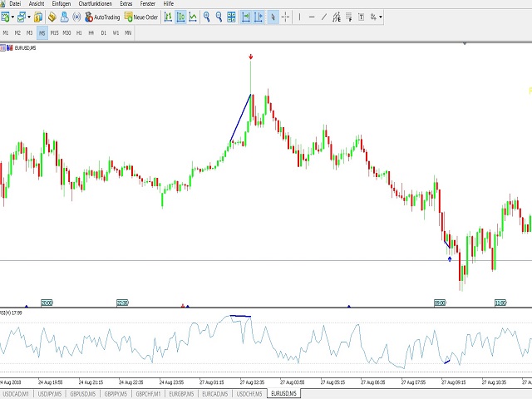
Task: Draw a horizontal line on the chart
Action: pyautogui.click(x=312, y=17)
